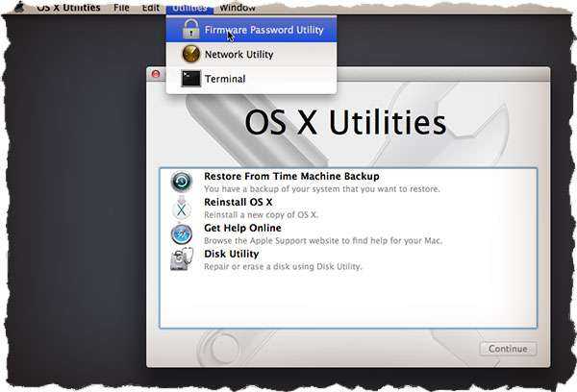Click the black Terminal icon
The image size is (577, 392).
click(191, 79)
